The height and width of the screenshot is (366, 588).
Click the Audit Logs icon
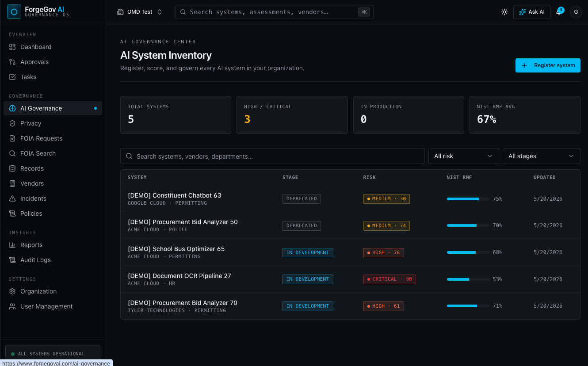coord(12,260)
